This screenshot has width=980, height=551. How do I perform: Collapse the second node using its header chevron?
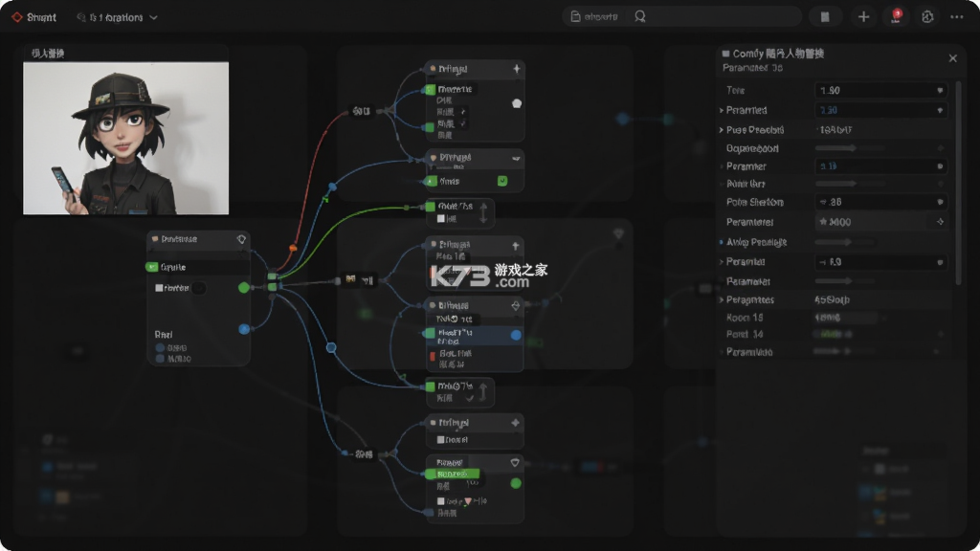[516, 158]
